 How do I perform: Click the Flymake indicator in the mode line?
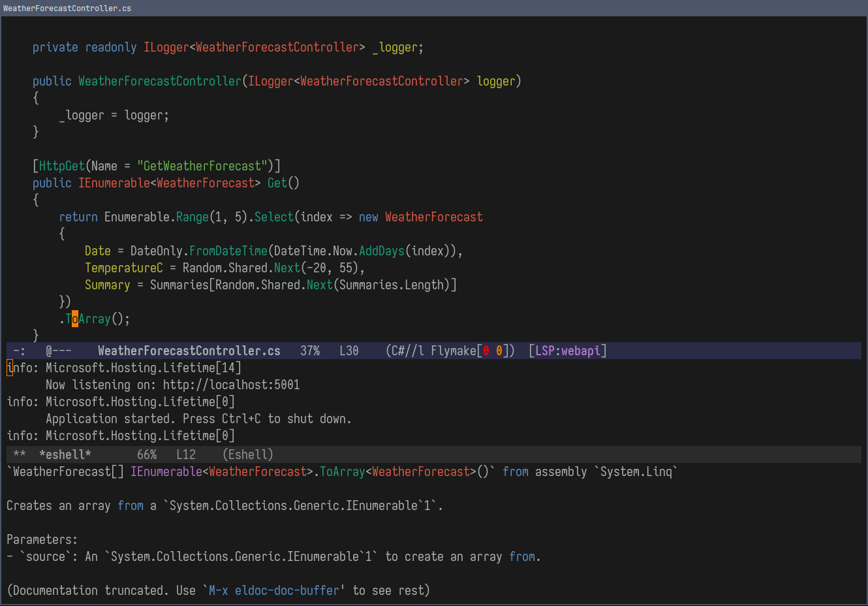click(470, 351)
